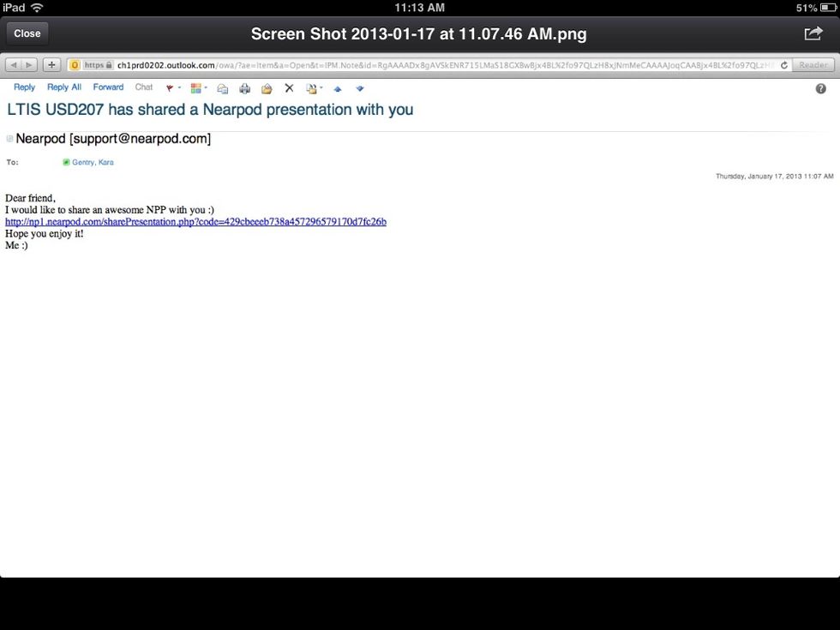Open the Nearpod presentation share link
The height and width of the screenshot is (630, 840).
[195, 221]
